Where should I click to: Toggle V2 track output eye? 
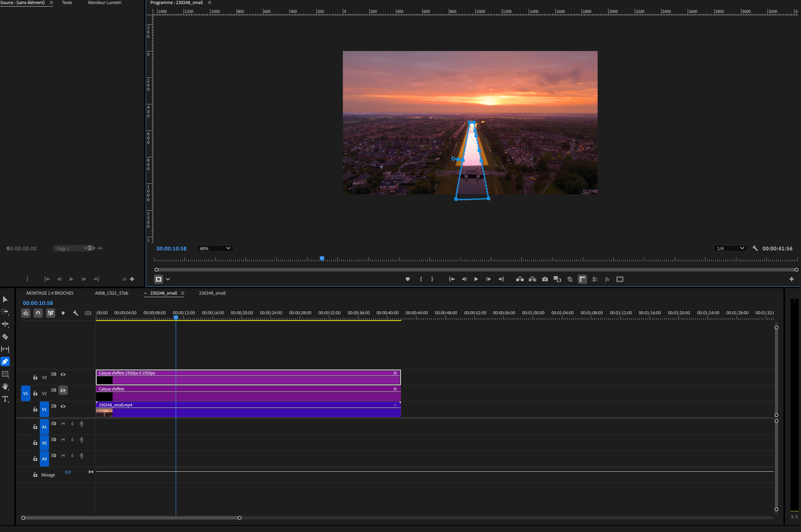(x=63, y=390)
